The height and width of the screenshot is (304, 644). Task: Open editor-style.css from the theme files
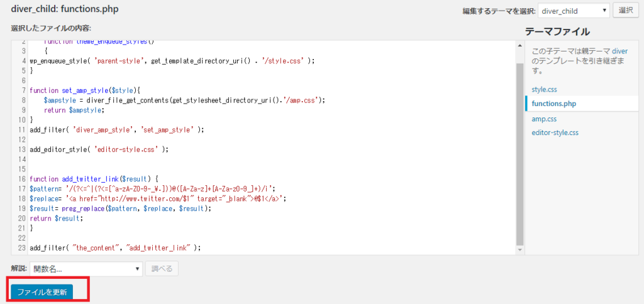pyautogui.click(x=555, y=133)
